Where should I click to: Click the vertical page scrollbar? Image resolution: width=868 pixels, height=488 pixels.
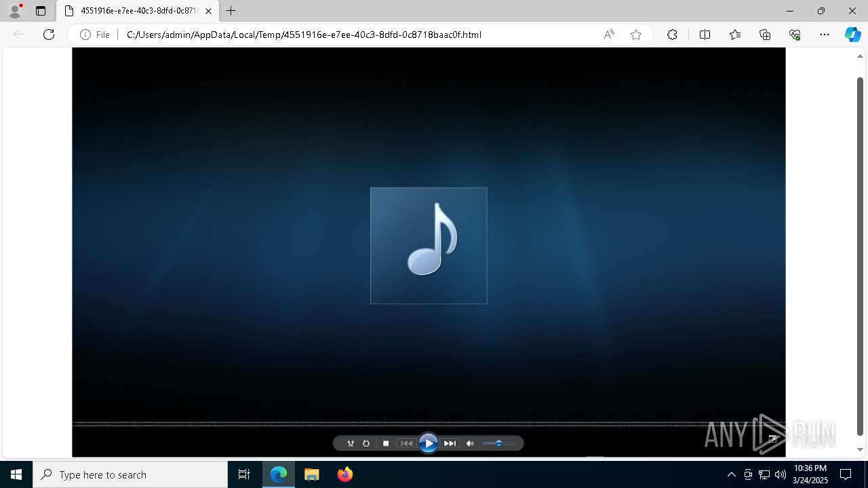pyautogui.click(x=861, y=256)
